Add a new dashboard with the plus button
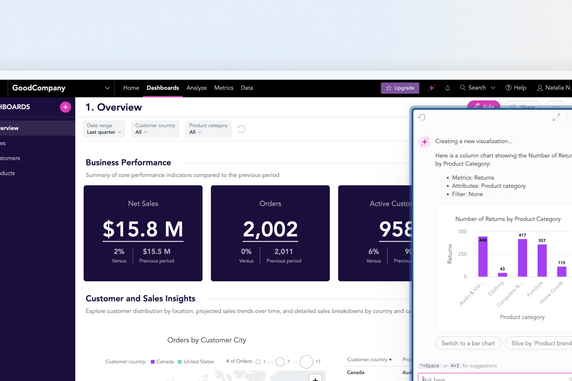 pyautogui.click(x=65, y=107)
